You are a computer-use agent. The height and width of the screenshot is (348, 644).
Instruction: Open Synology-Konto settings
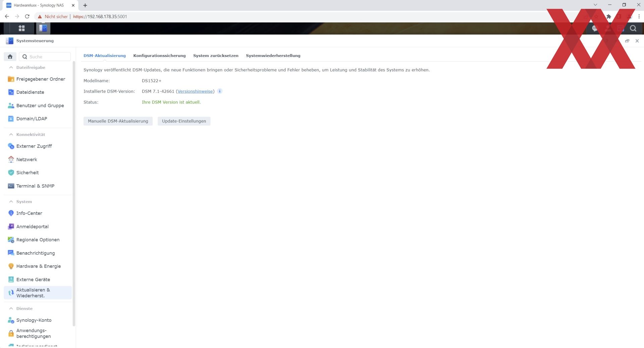[38, 320]
